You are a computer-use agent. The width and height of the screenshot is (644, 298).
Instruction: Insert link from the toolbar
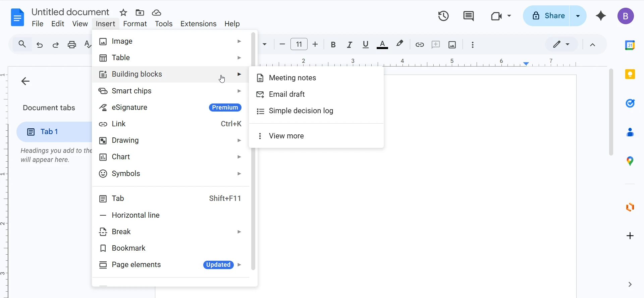click(x=420, y=44)
